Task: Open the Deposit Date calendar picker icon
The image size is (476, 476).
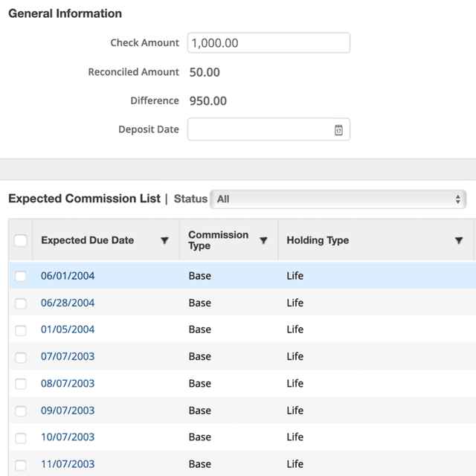Action: (x=338, y=129)
